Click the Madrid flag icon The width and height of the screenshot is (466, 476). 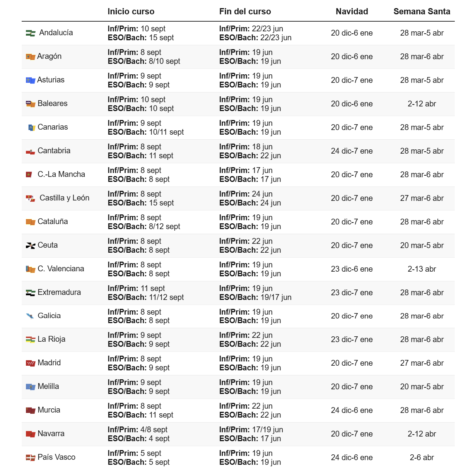[x=31, y=363]
